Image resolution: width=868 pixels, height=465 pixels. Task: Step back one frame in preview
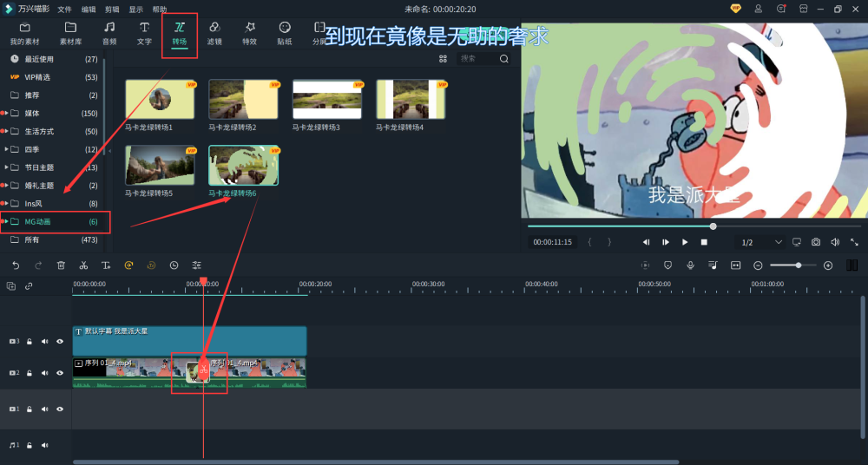click(646, 242)
